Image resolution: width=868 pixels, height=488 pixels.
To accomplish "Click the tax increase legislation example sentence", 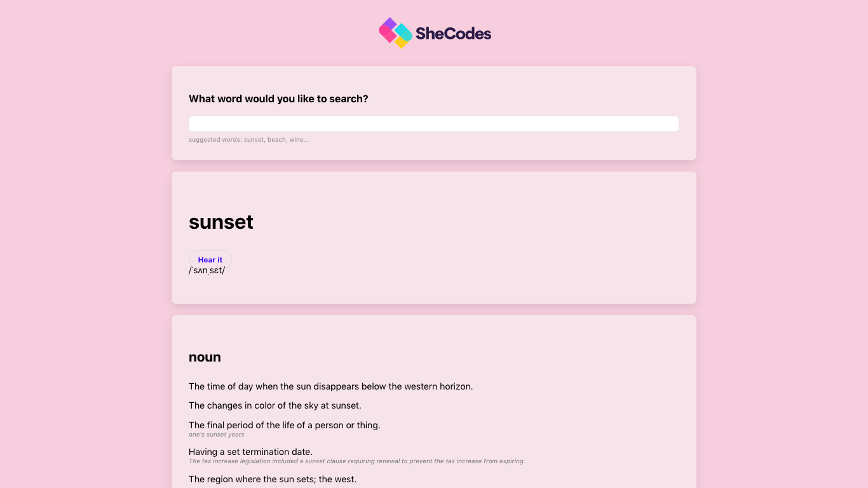I will 357,461.
